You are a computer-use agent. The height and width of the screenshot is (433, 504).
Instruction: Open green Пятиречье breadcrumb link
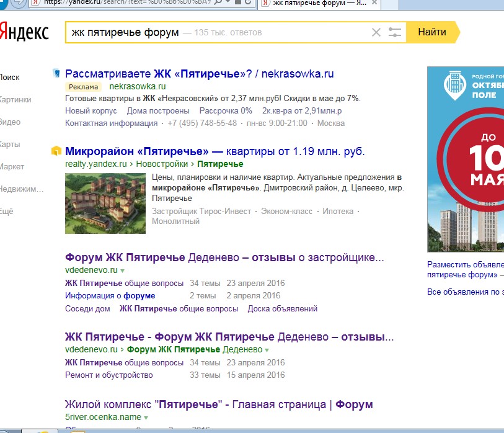(220, 164)
